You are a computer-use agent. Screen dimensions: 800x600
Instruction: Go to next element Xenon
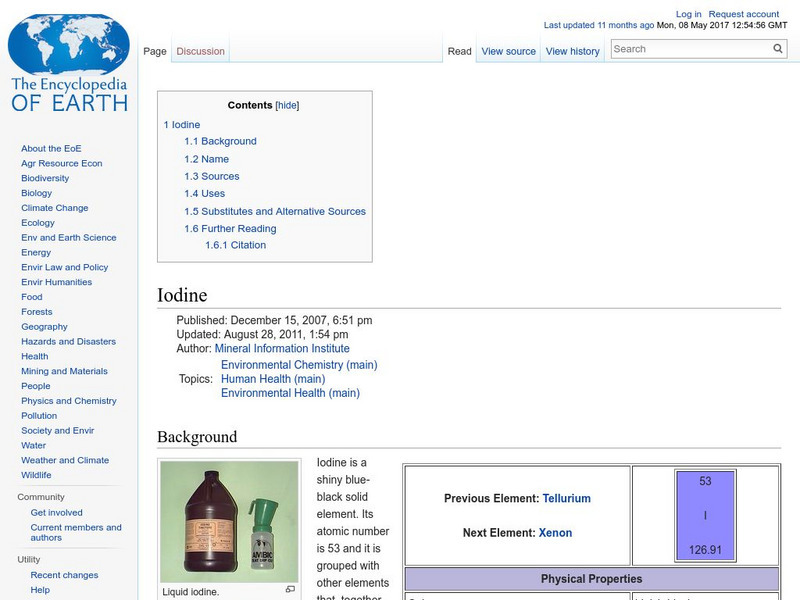point(558,532)
